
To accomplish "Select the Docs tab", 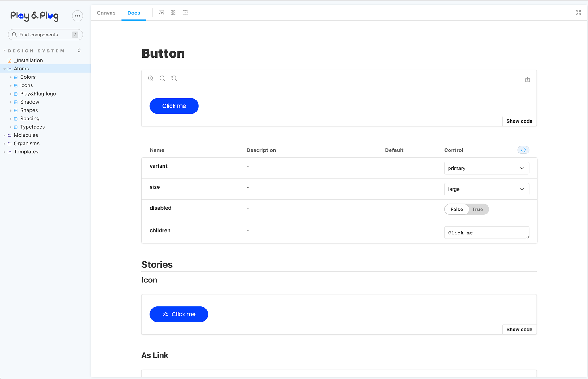I will click(134, 13).
